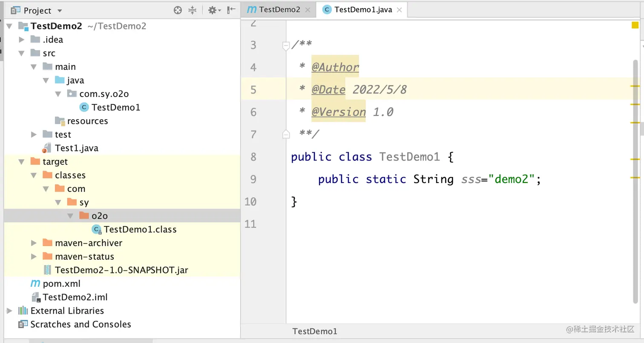Select the src folder name in tree
Viewport: 644px width, 343px height.
click(x=49, y=53)
